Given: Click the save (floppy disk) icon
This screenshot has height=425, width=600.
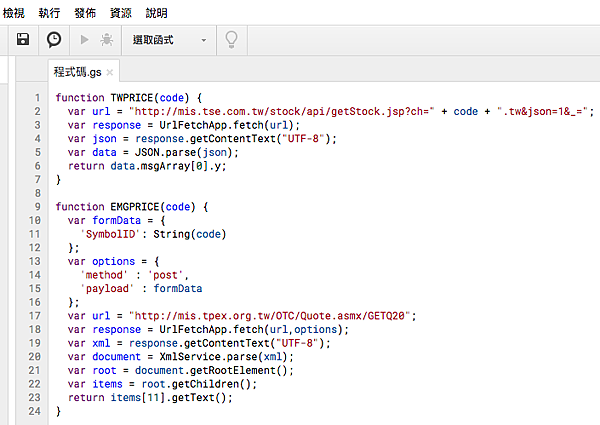Looking at the screenshot, I should 23,40.
